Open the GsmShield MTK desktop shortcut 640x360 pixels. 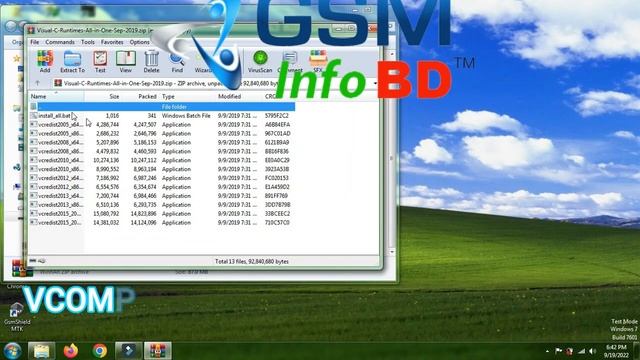(17, 317)
